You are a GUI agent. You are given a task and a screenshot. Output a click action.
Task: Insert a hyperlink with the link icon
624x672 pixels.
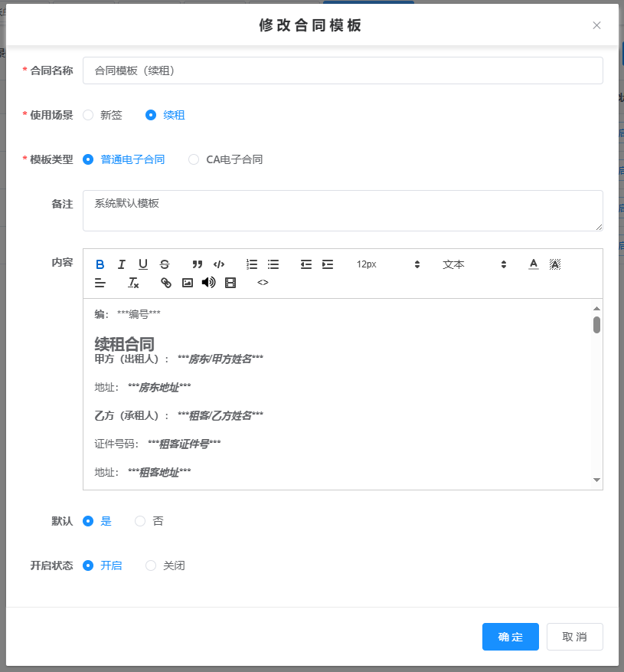coord(166,283)
